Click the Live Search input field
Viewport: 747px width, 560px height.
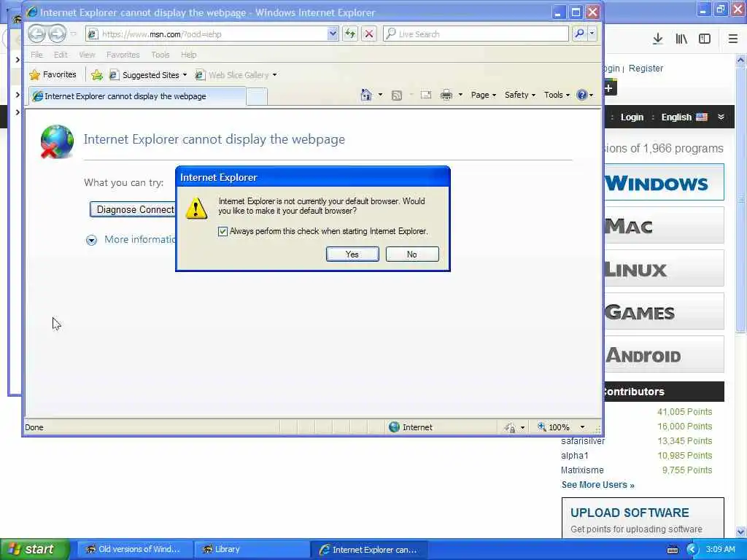coord(476,34)
